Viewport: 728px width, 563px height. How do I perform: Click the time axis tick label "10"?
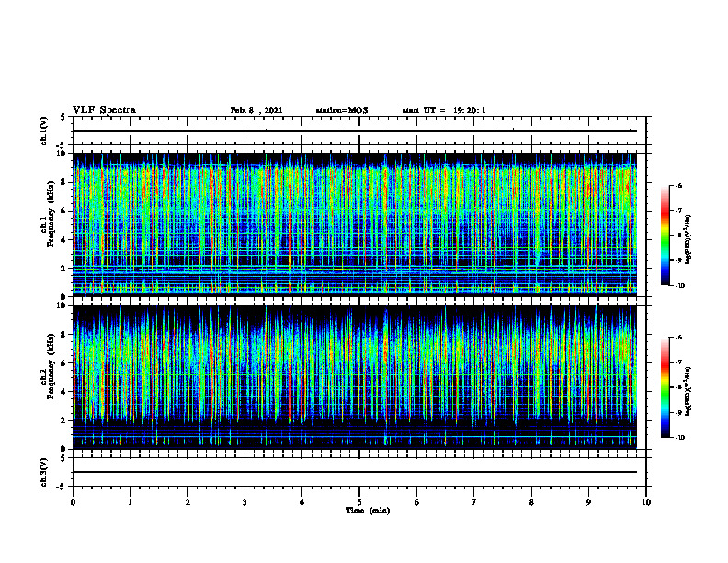[x=646, y=502]
